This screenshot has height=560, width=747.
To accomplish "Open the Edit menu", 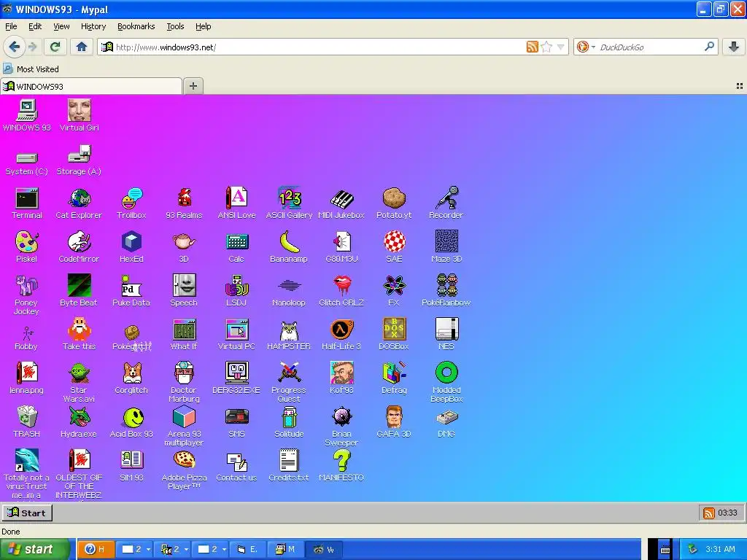I will point(35,26).
